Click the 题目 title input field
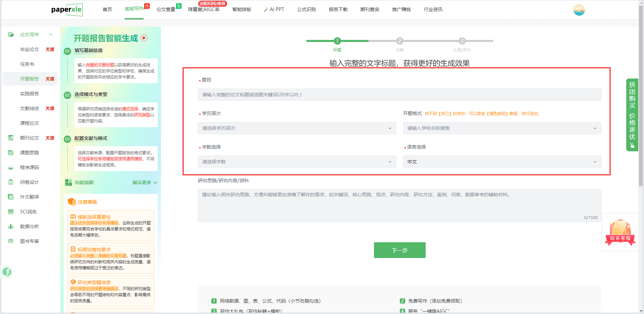644x314 pixels. tap(399, 95)
